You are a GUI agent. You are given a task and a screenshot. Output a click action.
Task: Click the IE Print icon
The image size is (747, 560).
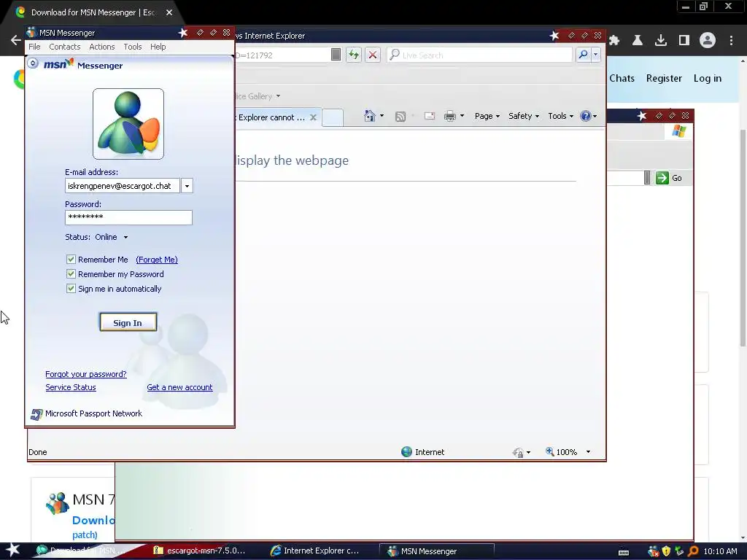[449, 116]
